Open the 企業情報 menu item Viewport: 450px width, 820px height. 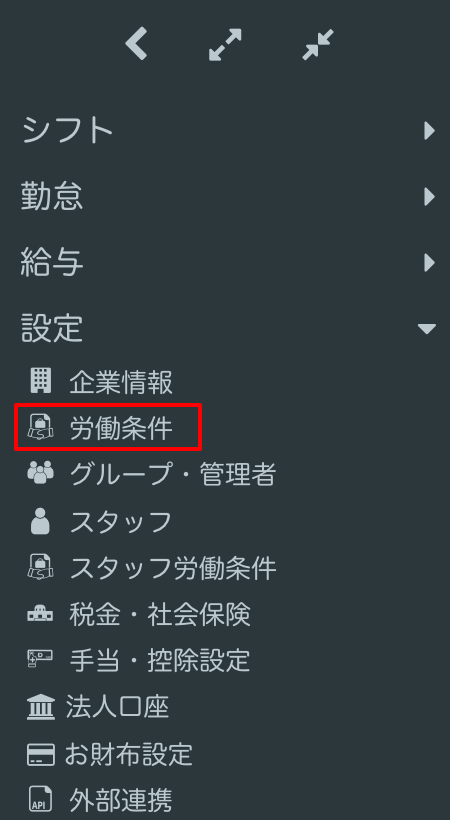121,382
